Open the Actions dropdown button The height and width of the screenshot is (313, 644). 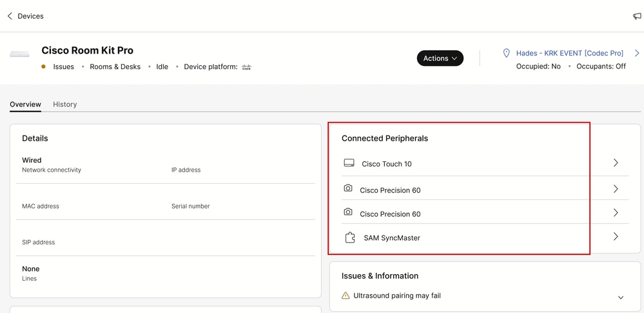(x=440, y=58)
